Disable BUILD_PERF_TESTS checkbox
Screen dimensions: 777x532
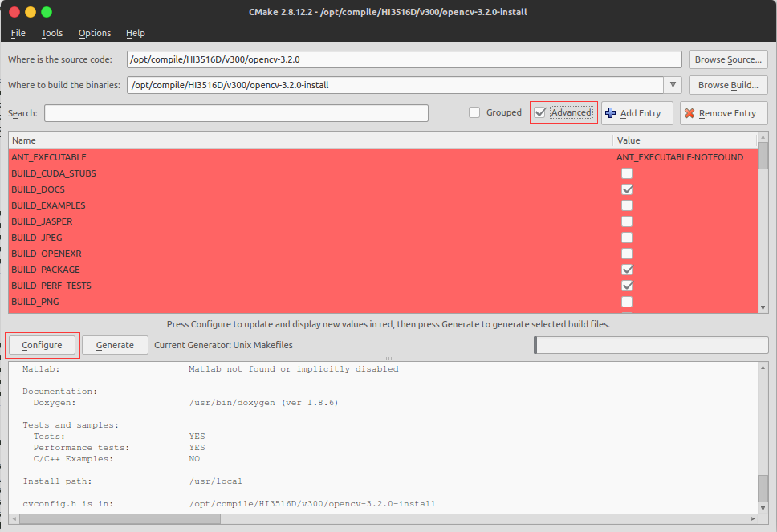pyautogui.click(x=627, y=286)
